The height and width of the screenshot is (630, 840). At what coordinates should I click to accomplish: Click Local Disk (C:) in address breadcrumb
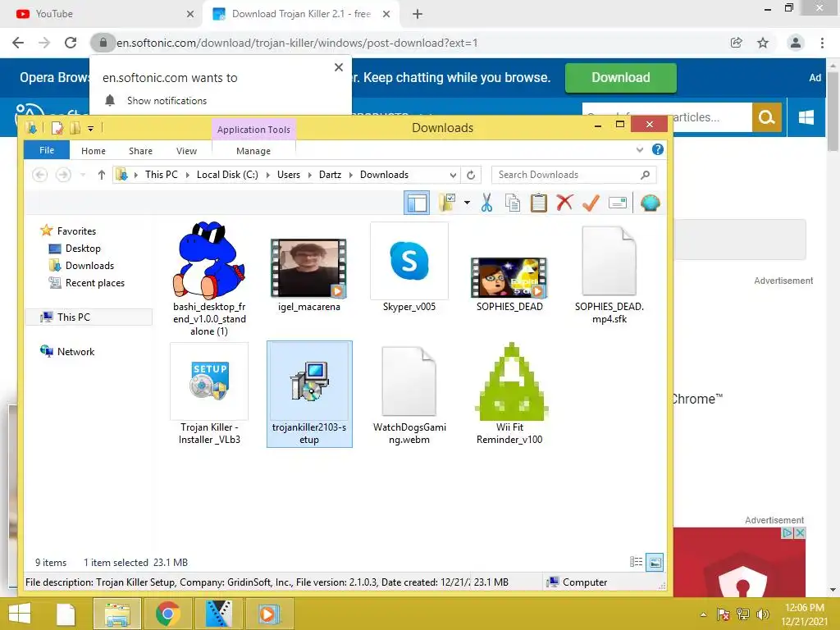(227, 175)
